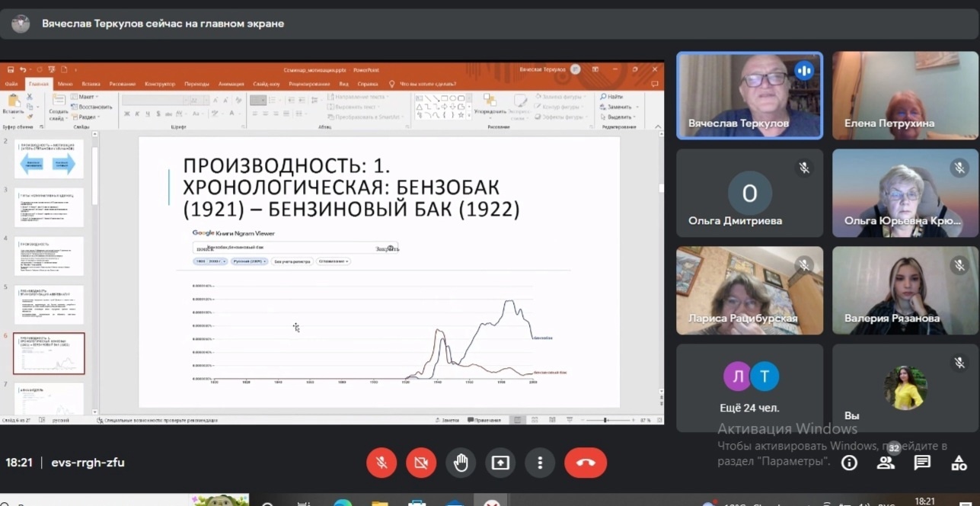The height and width of the screenshot is (506, 980).
Task: Open more options three-dot menu
Action: (540, 463)
